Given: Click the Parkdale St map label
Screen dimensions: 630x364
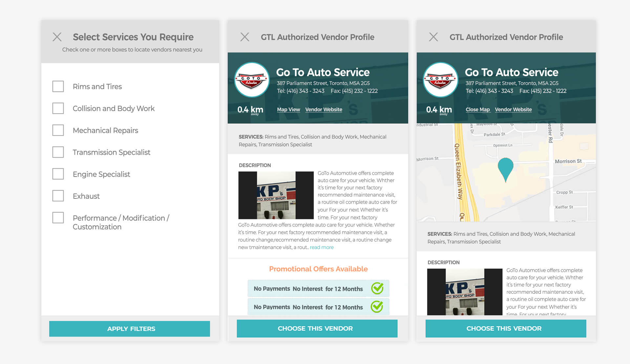Looking at the screenshot, I should coord(494,134).
